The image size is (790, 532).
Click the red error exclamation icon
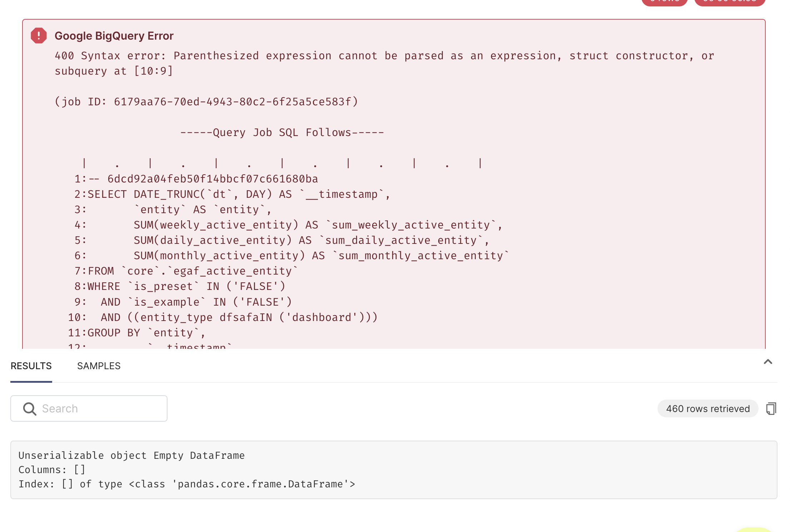click(39, 36)
